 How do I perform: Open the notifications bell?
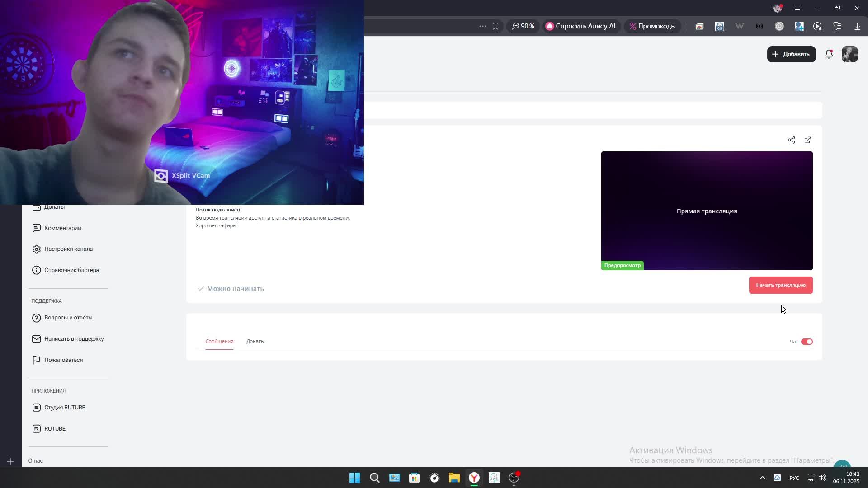coord(829,54)
